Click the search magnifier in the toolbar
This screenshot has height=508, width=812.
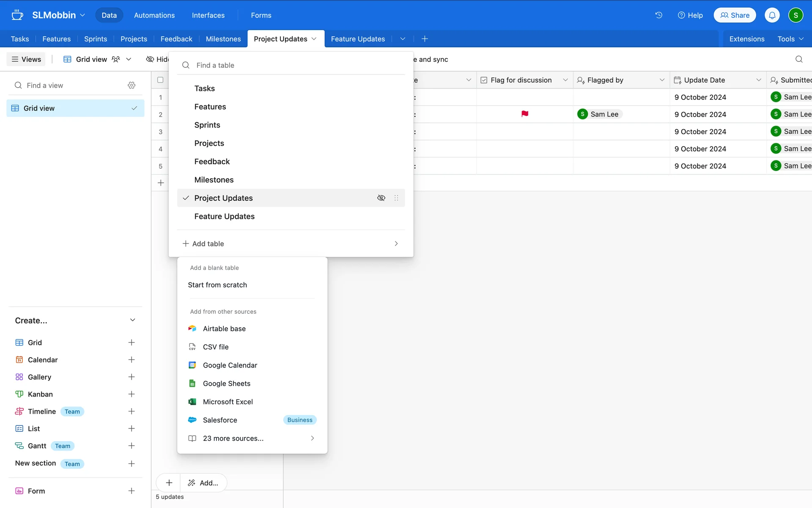coord(798,59)
